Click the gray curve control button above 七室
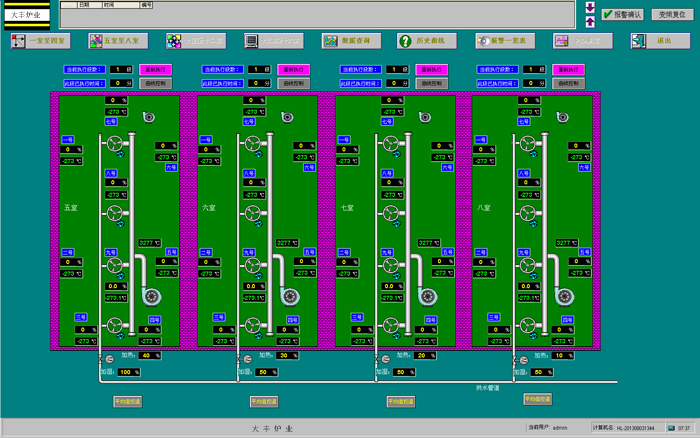The height and width of the screenshot is (438, 700). [431, 83]
